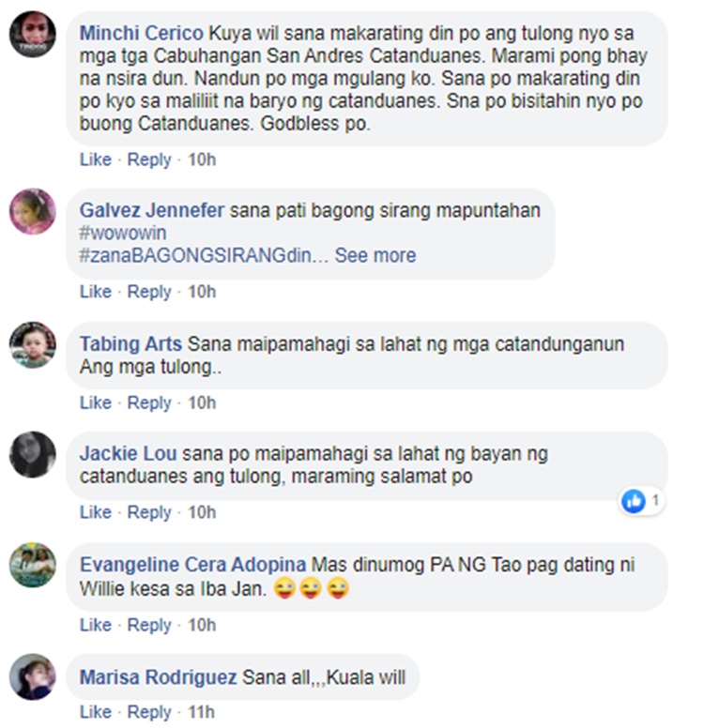Open Evangeline Cera Adopina's avatar

(x=33, y=565)
